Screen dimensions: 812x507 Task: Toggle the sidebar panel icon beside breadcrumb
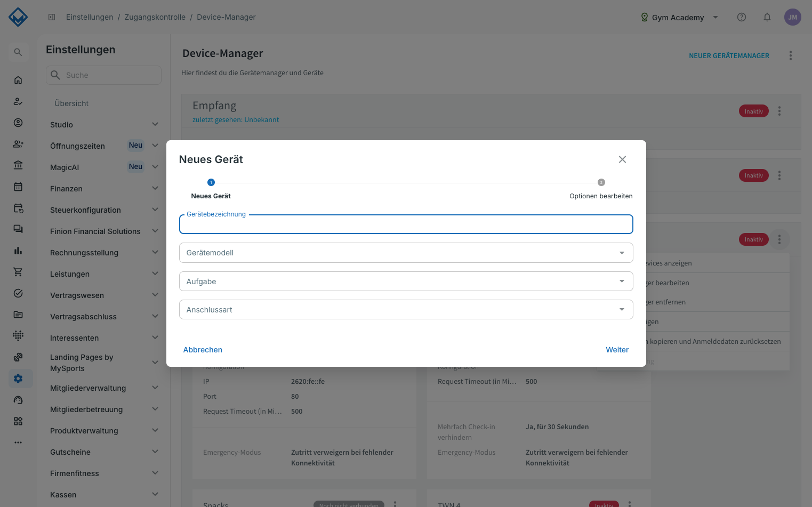(x=52, y=17)
